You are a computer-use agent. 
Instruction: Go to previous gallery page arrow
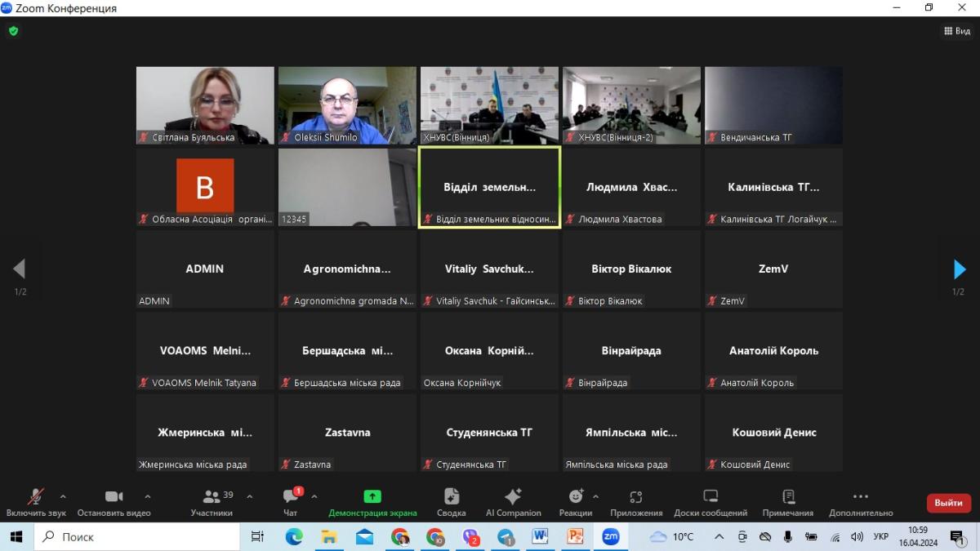(x=20, y=269)
